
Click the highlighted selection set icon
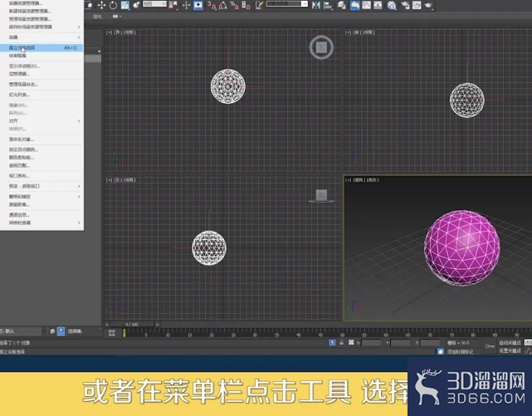[61, 331]
